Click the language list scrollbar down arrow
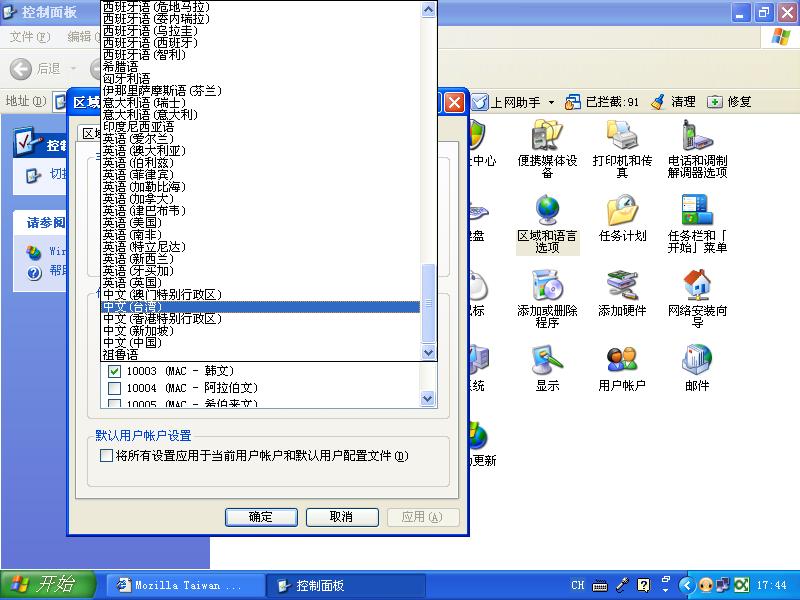 point(429,352)
